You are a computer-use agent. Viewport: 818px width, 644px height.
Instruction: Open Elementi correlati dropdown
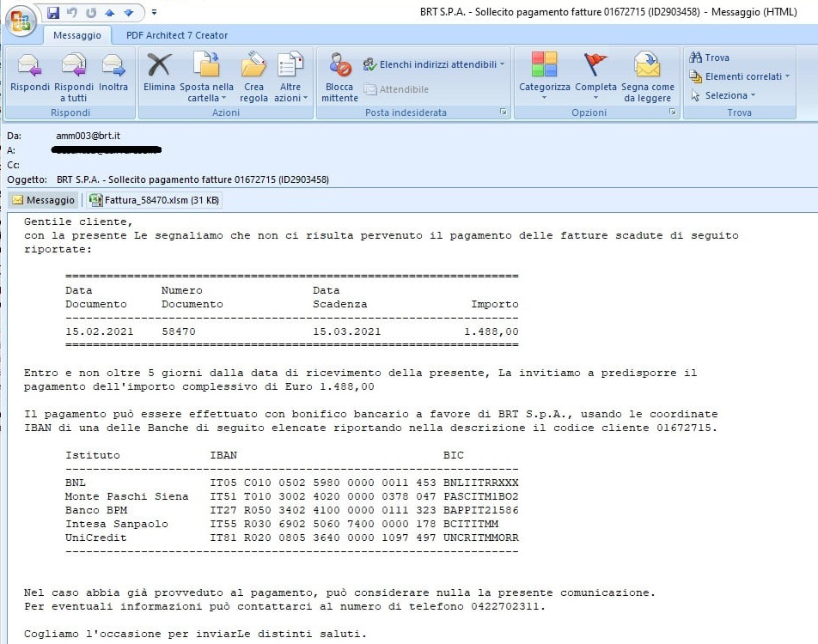pos(740,76)
